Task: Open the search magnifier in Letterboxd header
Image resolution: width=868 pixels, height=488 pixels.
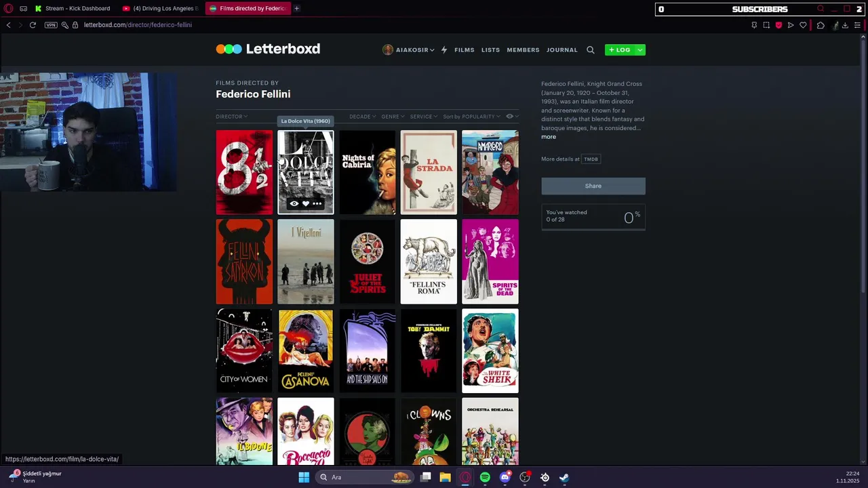Action: (x=590, y=49)
